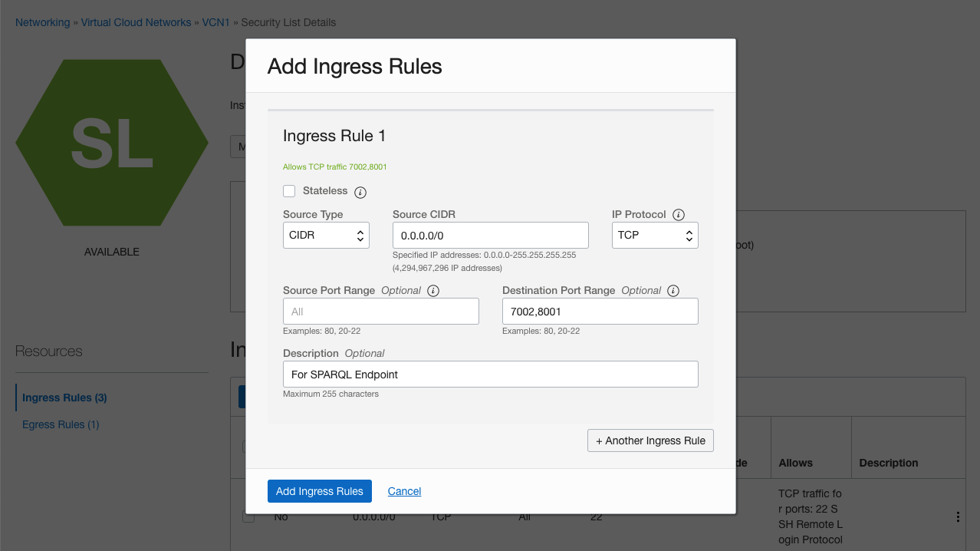The height and width of the screenshot is (551, 980).
Task: Click the Stateless info icon
Action: pos(360,192)
